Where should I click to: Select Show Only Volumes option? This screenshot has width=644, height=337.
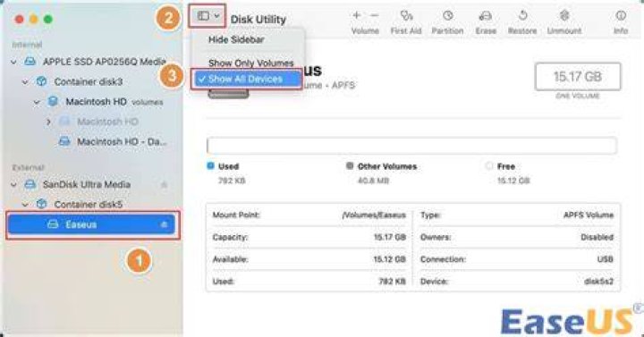(251, 63)
